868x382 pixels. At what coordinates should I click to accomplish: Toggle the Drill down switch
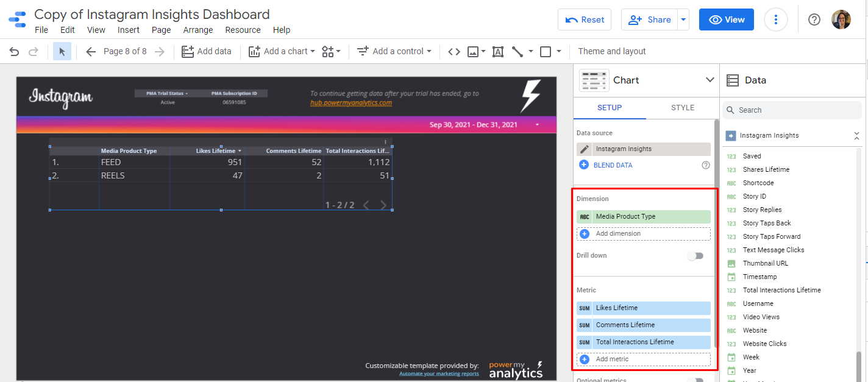[695, 256]
